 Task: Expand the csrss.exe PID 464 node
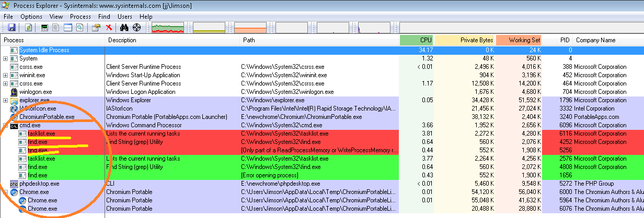5,83
